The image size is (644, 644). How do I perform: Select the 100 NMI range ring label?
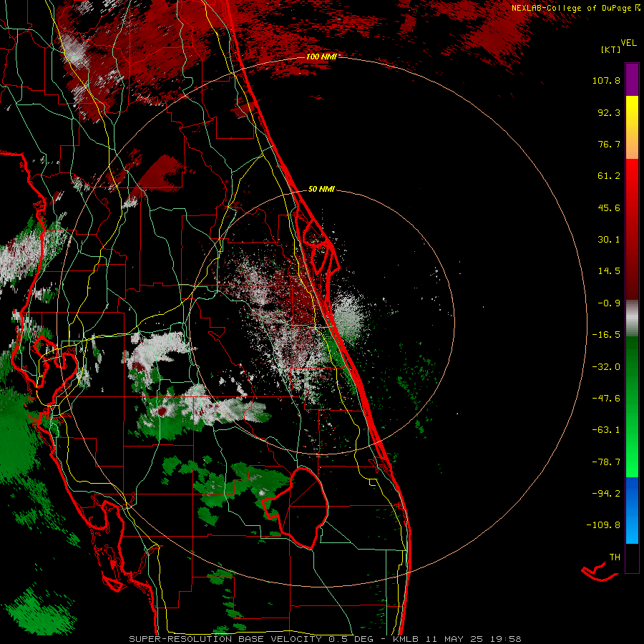pyautogui.click(x=321, y=57)
